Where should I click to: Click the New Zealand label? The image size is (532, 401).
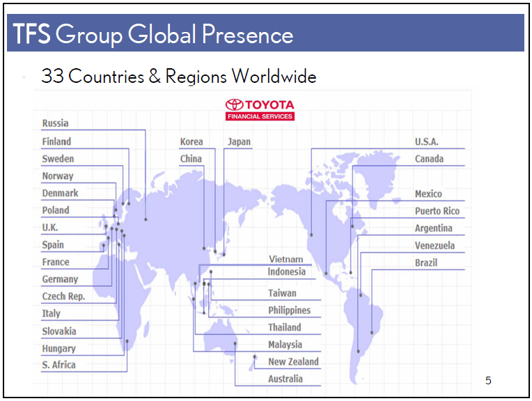(x=293, y=361)
